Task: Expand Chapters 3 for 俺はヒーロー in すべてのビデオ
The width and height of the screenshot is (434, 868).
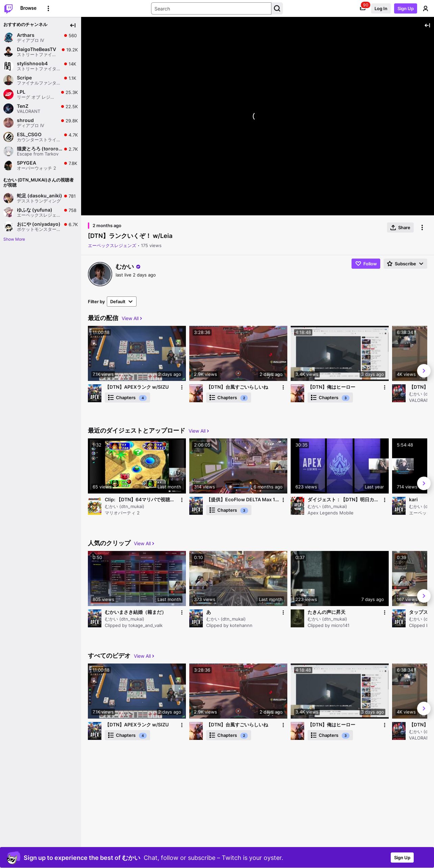Action: (x=330, y=736)
